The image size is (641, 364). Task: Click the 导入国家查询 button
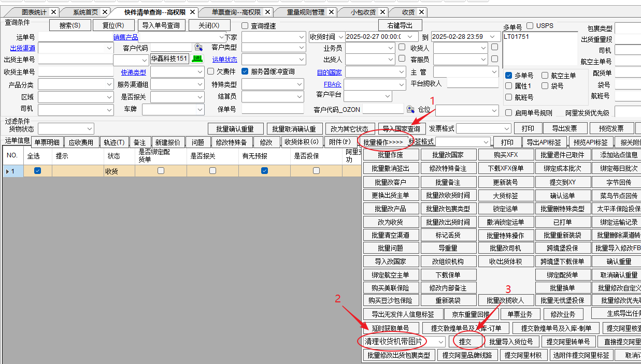402,128
